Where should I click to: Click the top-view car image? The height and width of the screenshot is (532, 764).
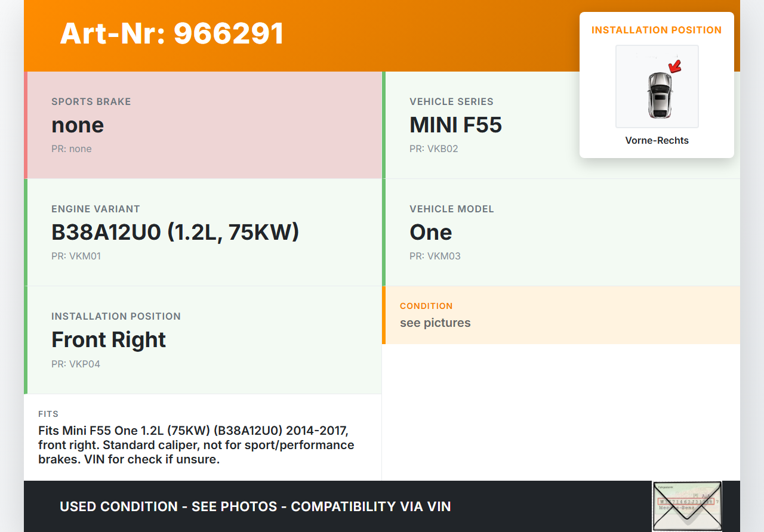click(659, 95)
